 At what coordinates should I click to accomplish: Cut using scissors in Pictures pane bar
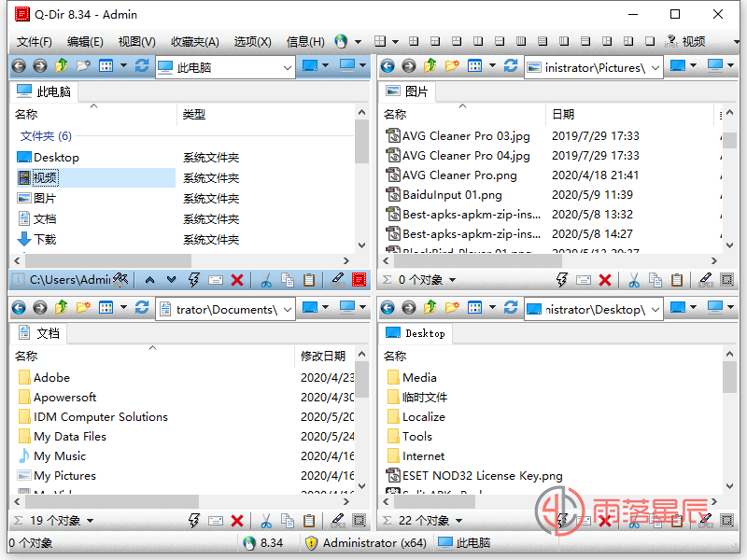pos(634,280)
